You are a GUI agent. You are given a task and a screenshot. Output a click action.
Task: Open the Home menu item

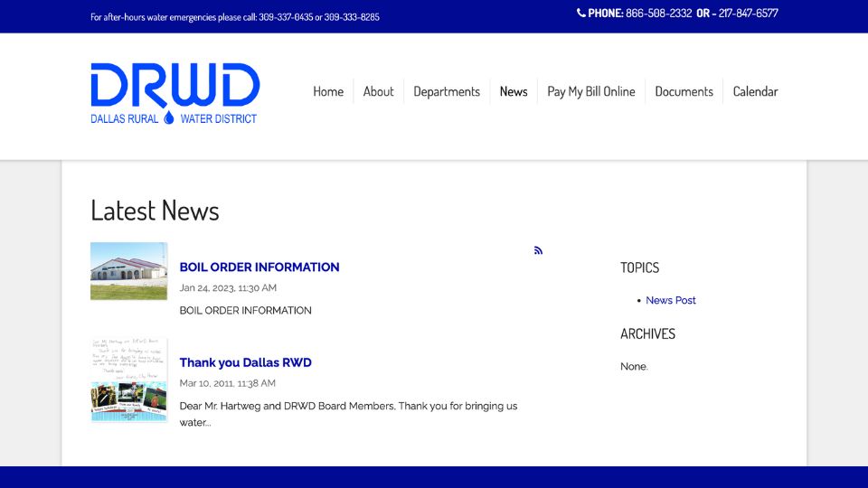click(328, 91)
